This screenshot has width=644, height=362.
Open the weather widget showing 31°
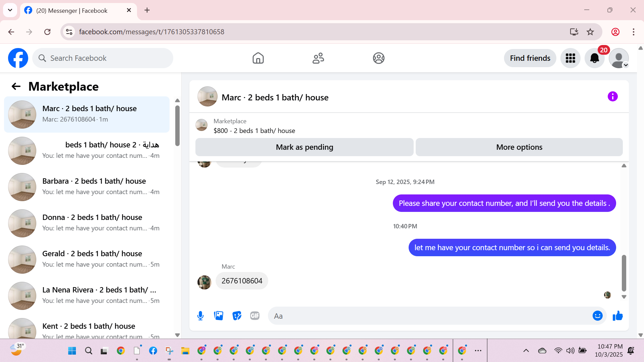pyautogui.click(x=17, y=349)
